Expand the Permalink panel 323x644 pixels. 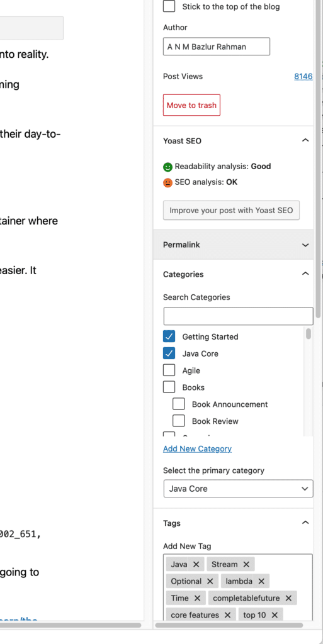coord(234,245)
